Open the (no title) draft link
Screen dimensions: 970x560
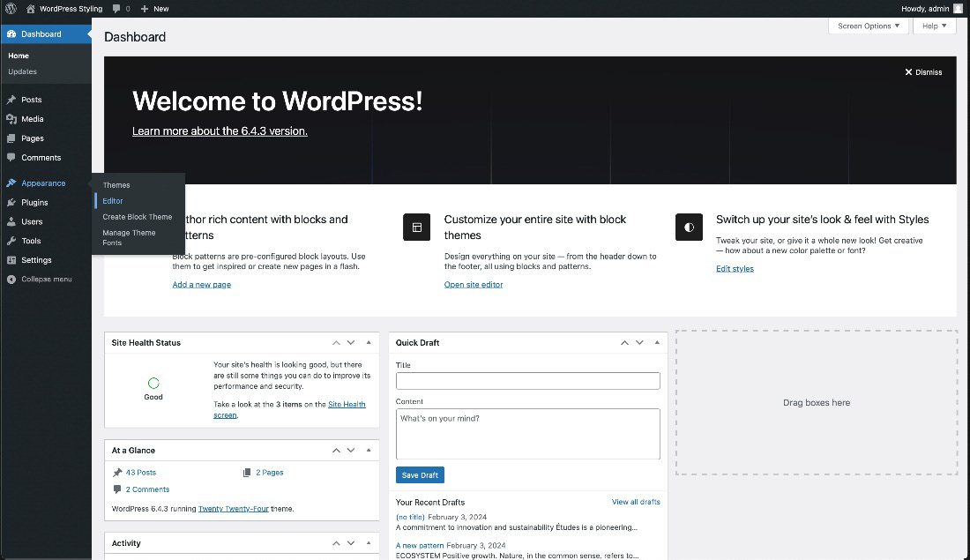click(410, 518)
